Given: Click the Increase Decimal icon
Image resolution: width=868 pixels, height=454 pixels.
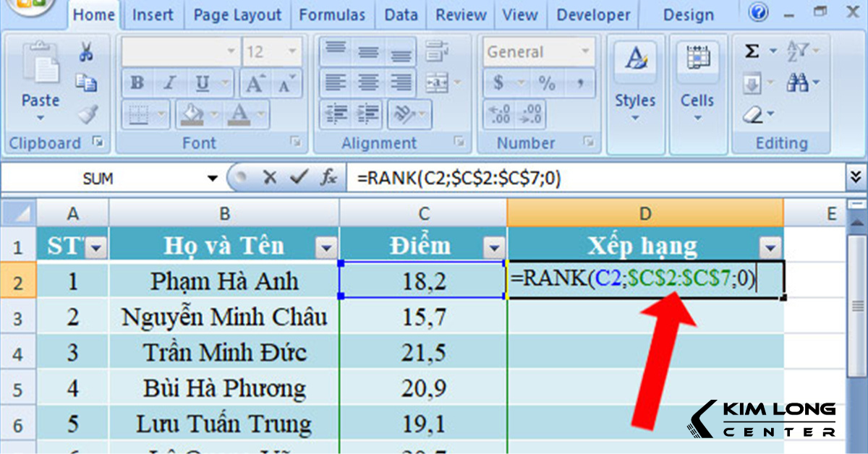Looking at the screenshot, I should point(501,114).
